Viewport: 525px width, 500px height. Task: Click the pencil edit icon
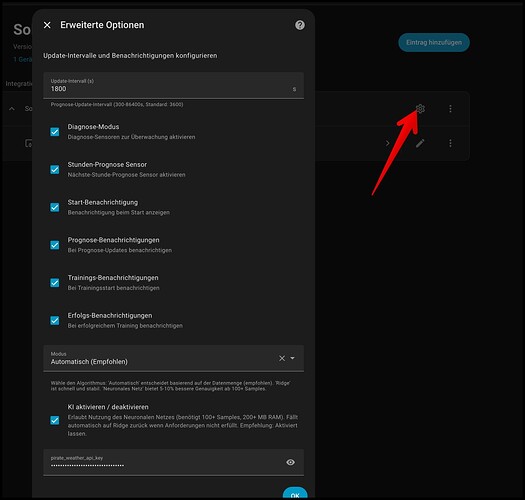coord(420,143)
